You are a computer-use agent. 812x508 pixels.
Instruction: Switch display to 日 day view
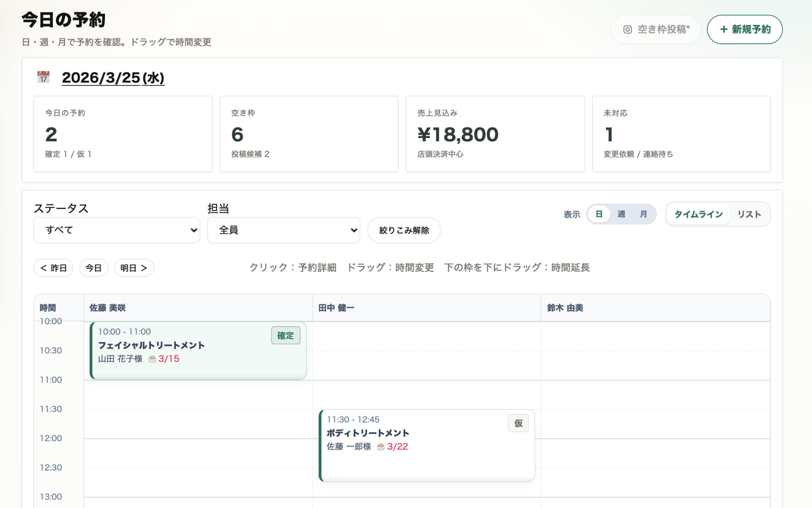[599, 214]
